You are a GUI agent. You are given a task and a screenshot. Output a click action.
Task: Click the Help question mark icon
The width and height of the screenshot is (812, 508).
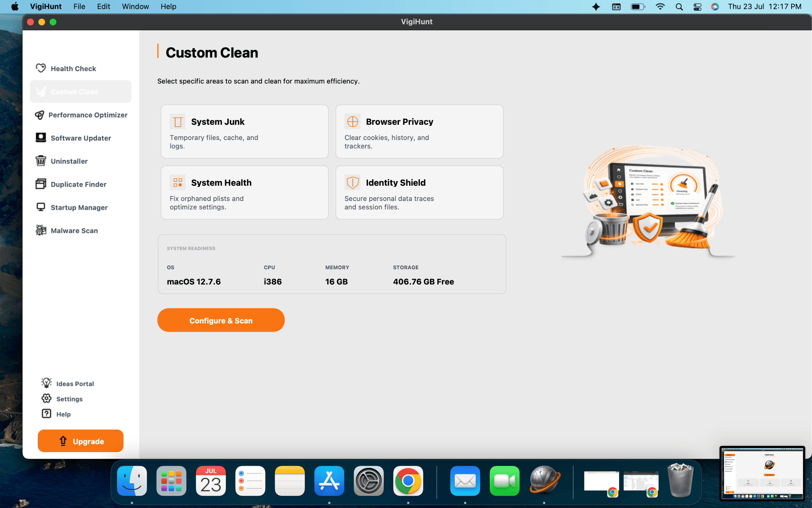click(x=46, y=414)
